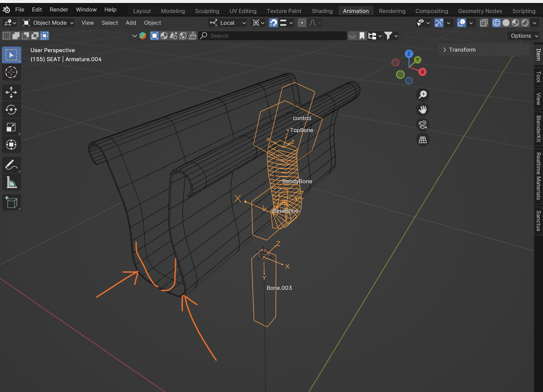The width and height of the screenshot is (543, 392).
Task: Open the Object Mode dropdown
Action: [48, 23]
